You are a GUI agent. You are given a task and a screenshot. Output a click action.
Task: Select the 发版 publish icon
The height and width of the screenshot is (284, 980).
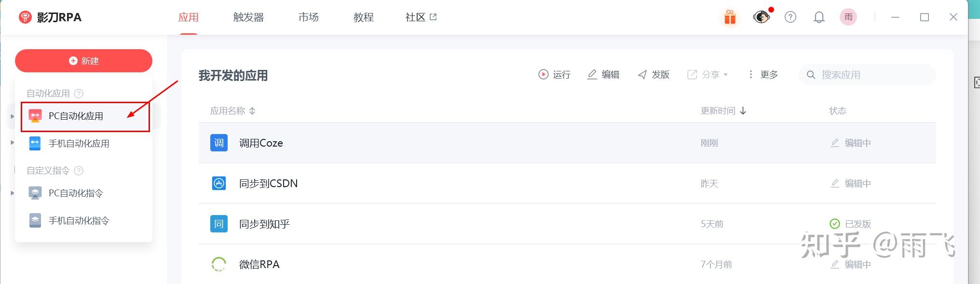pyautogui.click(x=642, y=75)
